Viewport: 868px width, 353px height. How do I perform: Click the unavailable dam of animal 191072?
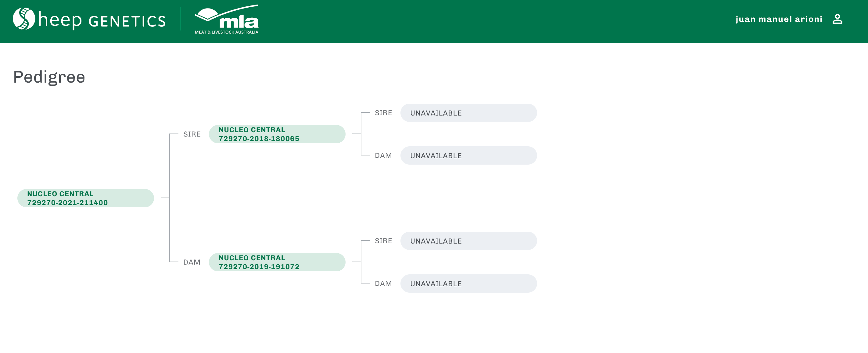(468, 283)
